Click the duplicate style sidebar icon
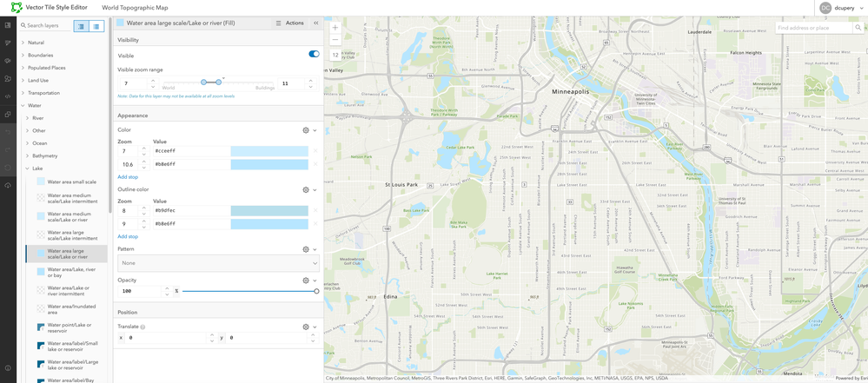 pyautogui.click(x=8, y=115)
